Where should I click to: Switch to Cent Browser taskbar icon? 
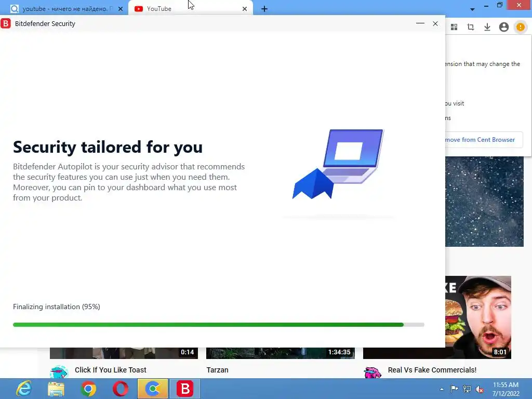(153, 389)
